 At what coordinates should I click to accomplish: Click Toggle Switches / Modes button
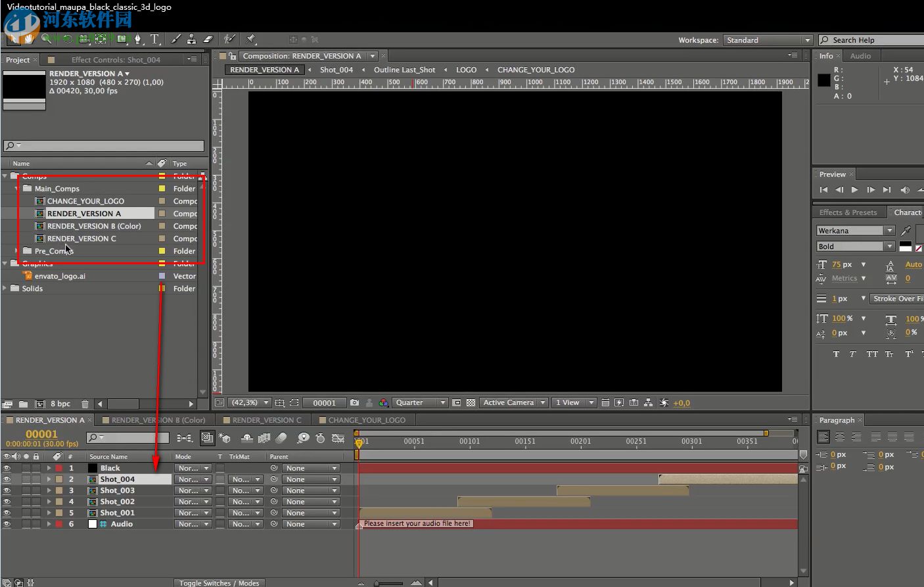click(219, 583)
